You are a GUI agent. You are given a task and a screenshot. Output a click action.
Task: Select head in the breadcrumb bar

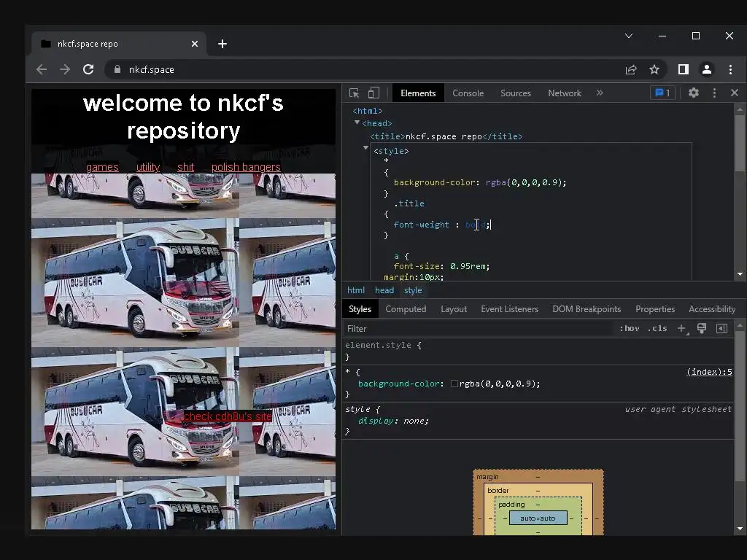384,290
